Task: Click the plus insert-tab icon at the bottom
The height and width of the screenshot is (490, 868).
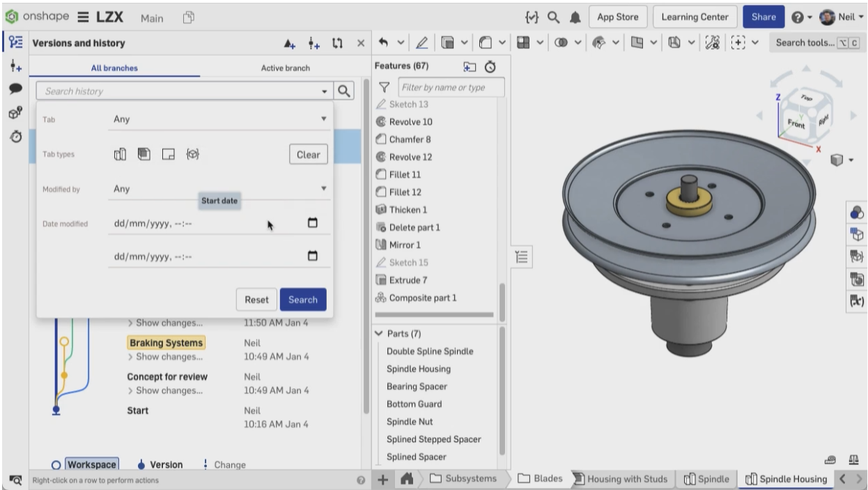Action: [382, 479]
